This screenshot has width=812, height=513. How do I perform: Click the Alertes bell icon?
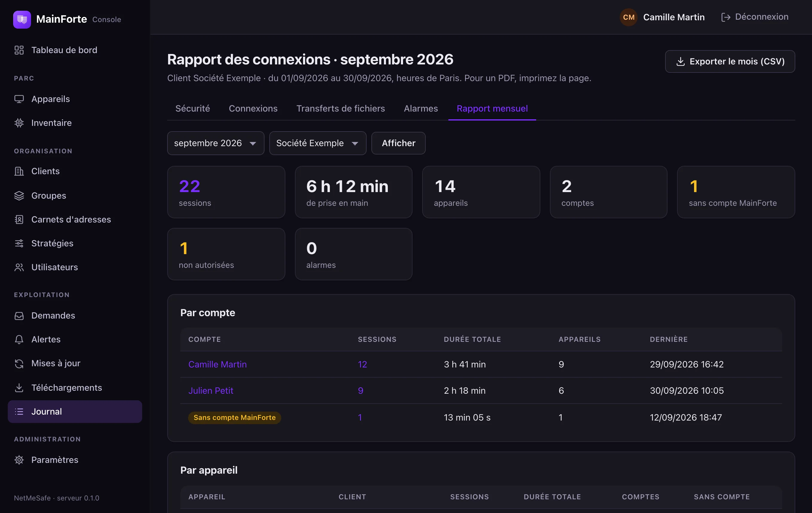pyautogui.click(x=19, y=339)
